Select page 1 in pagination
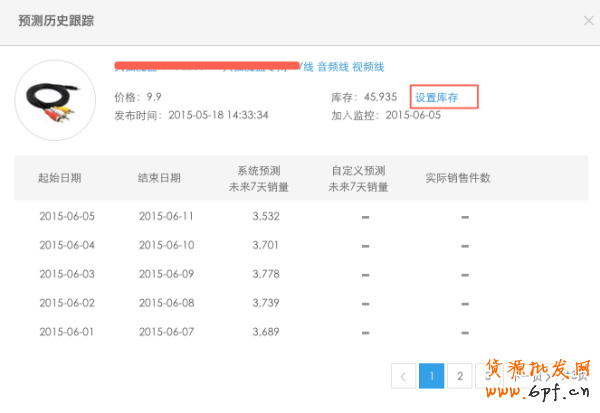The width and height of the screenshot is (600, 413). click(x=431, y=376)
